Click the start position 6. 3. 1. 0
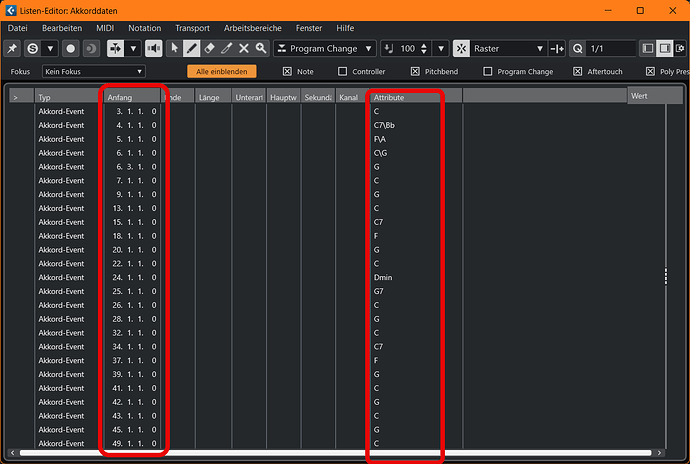690x464 pixels. click(135, 167)
